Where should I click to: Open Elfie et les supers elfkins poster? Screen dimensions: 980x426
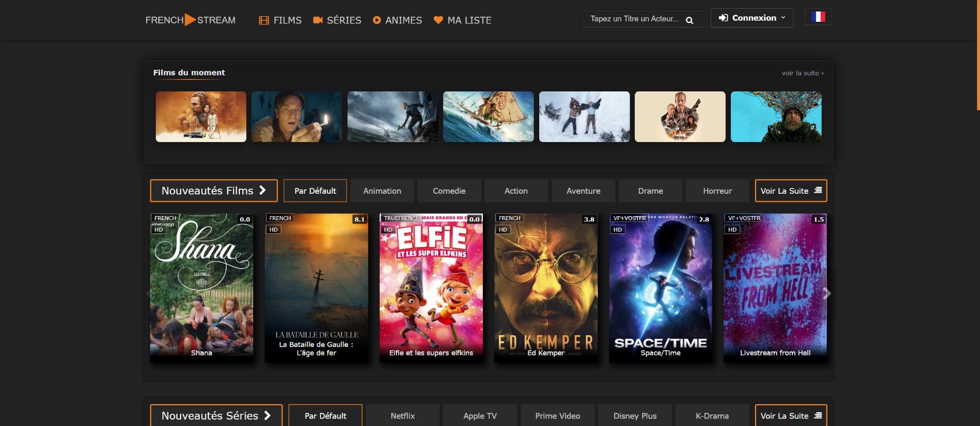[x=431, y=288]
